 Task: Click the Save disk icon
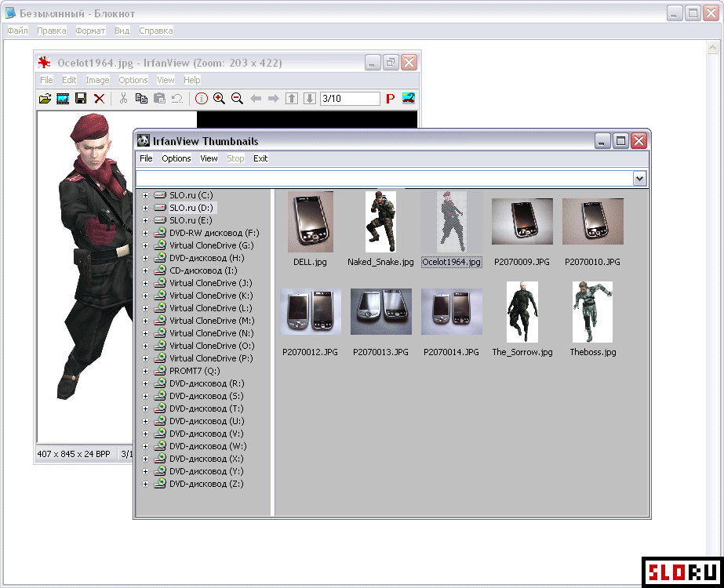[x=81, y=99]
